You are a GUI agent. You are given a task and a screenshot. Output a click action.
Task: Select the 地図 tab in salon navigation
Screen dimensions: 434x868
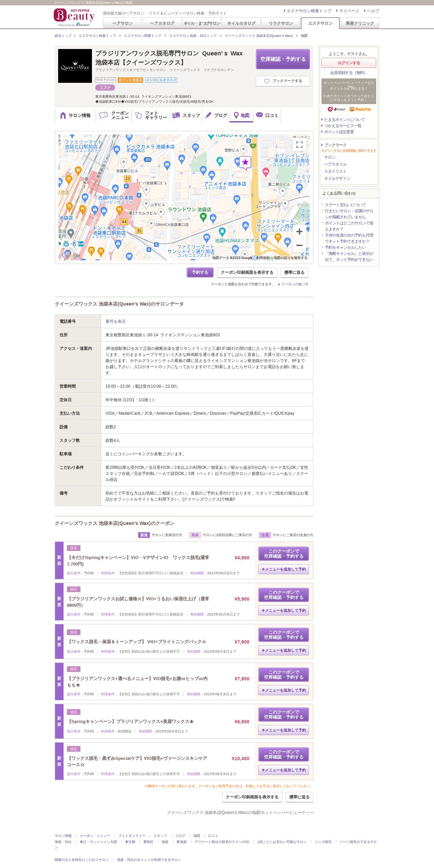click(241, 116)
